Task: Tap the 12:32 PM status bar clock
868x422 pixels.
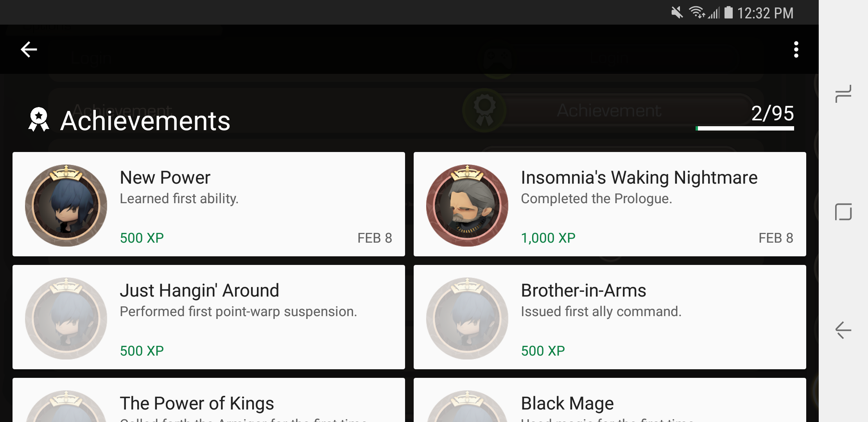Action: tap(765, 13)
